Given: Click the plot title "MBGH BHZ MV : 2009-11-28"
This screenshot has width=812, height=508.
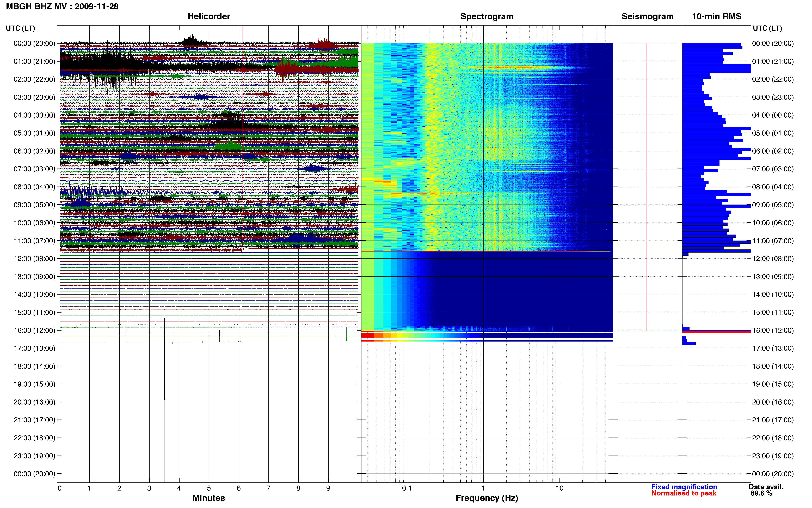Looking at the screenshot, I should (x=62, y=6).
